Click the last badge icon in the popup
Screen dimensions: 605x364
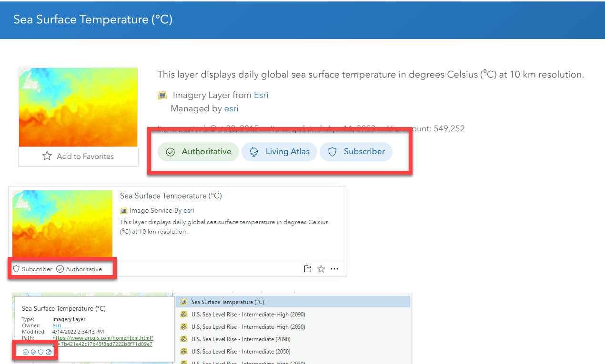[49, 352]
